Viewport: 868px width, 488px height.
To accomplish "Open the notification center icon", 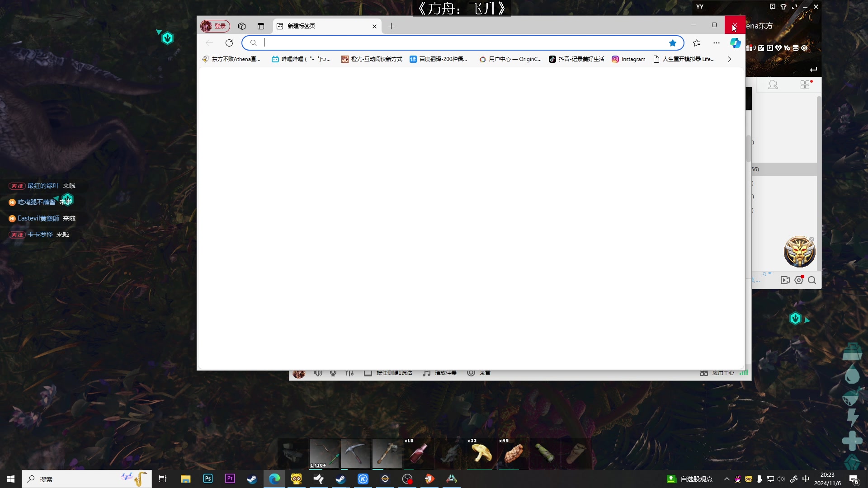I will coord(854,479).
